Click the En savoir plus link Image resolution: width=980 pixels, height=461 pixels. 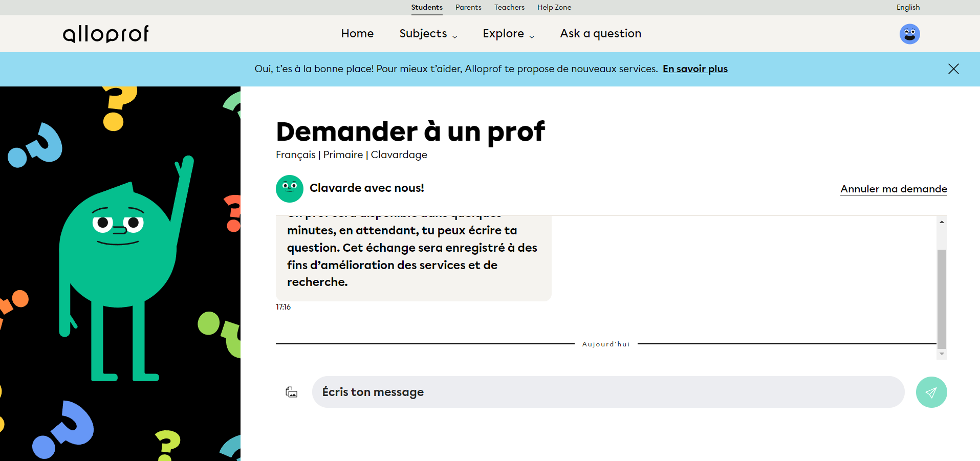[695, 69]
